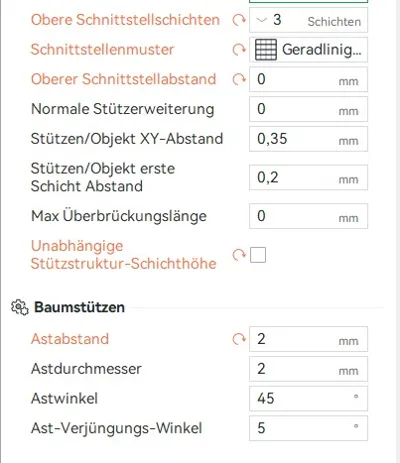400x463 pixels.
Task: Select the Astdurchmesser input field
Action: (308, 369)
